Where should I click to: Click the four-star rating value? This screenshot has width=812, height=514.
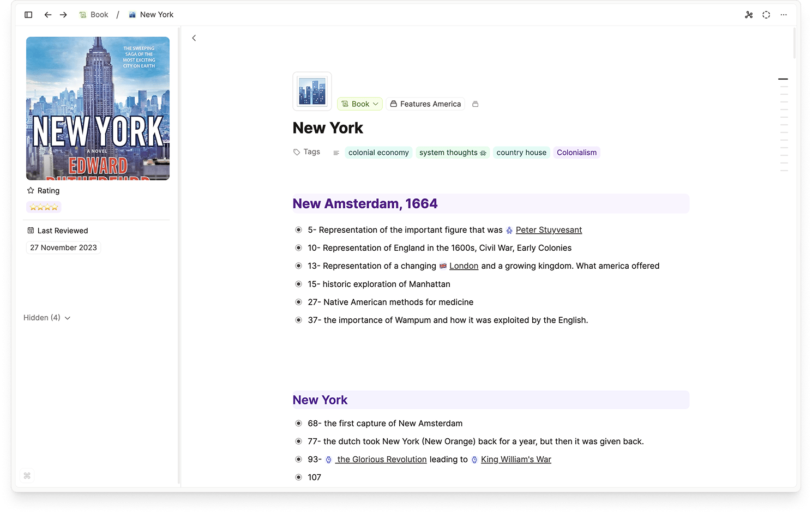[x=44, y=207]
